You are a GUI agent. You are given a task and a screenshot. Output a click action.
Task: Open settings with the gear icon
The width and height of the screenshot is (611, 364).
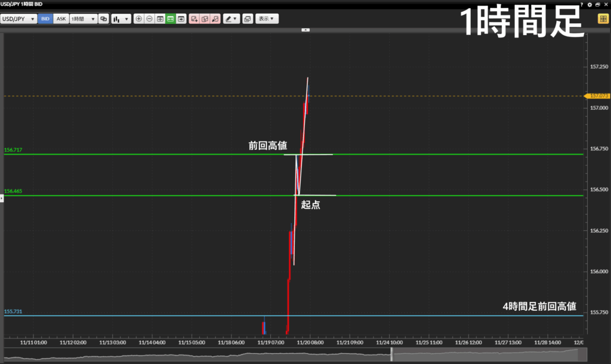590,4
